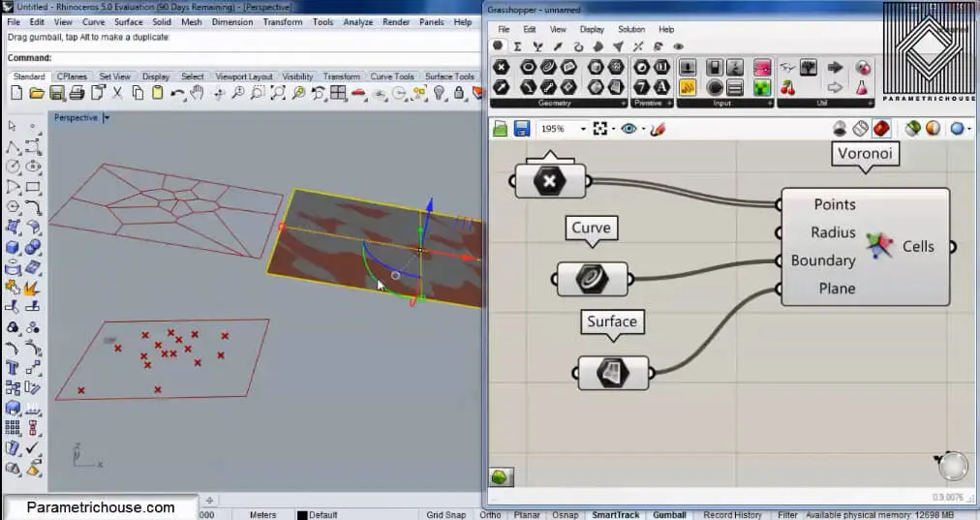Expand the Util panel plus button

point(870,103)
